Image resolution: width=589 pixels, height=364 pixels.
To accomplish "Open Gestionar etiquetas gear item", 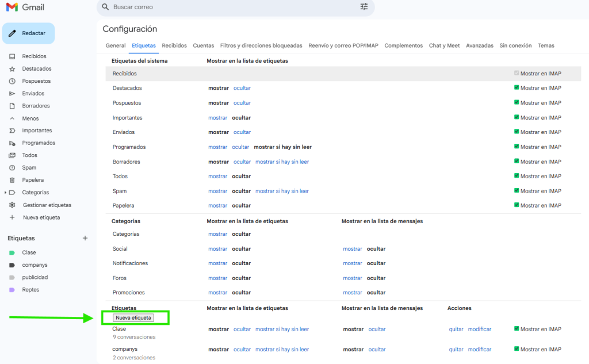I will (x=47, y=205).
